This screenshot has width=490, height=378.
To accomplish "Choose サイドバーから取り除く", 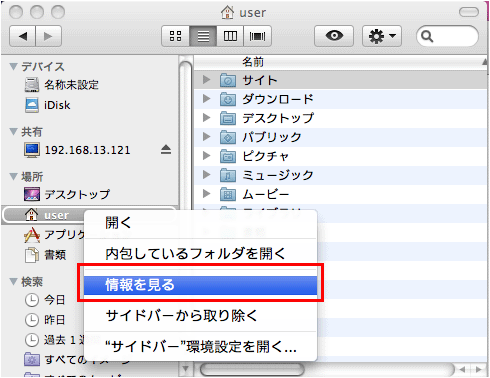I will pyautogui.click(x=200, y=316).
